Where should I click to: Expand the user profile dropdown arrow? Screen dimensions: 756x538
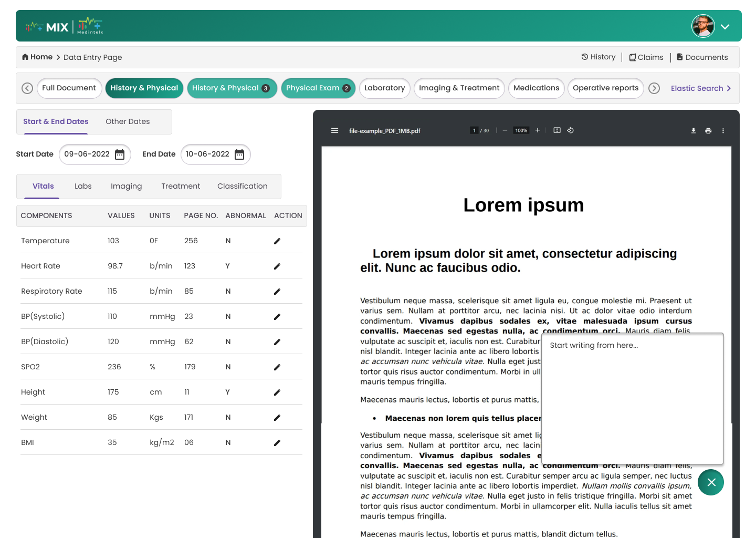pos(725,27)
